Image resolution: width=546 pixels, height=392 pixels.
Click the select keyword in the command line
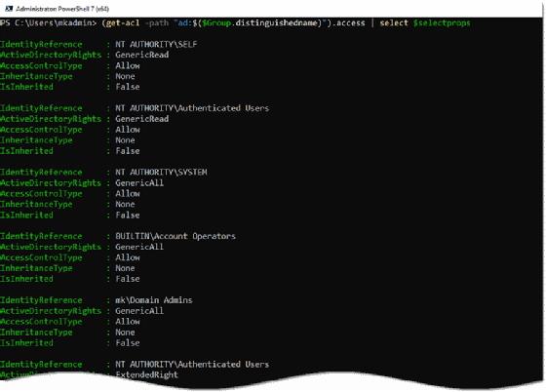[x=394, y=23]
